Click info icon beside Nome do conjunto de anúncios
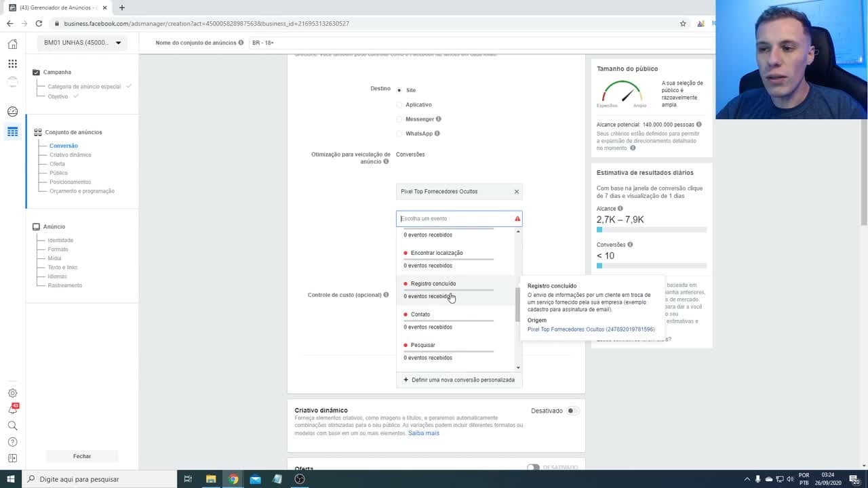The height and width of the screenshot is (488, 868). [241, 43]
